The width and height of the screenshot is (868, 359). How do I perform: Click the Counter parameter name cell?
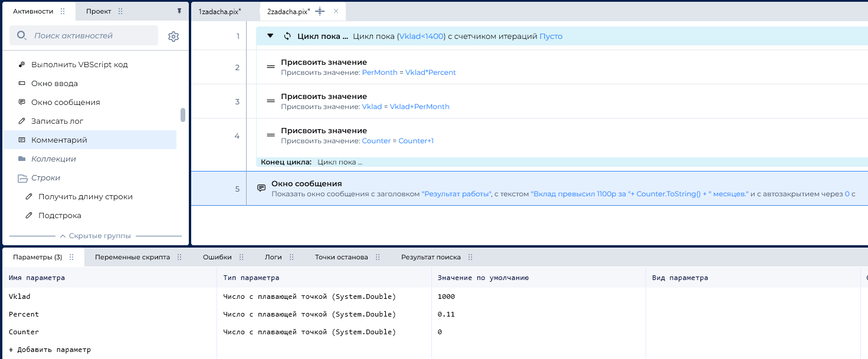[110, 332]
